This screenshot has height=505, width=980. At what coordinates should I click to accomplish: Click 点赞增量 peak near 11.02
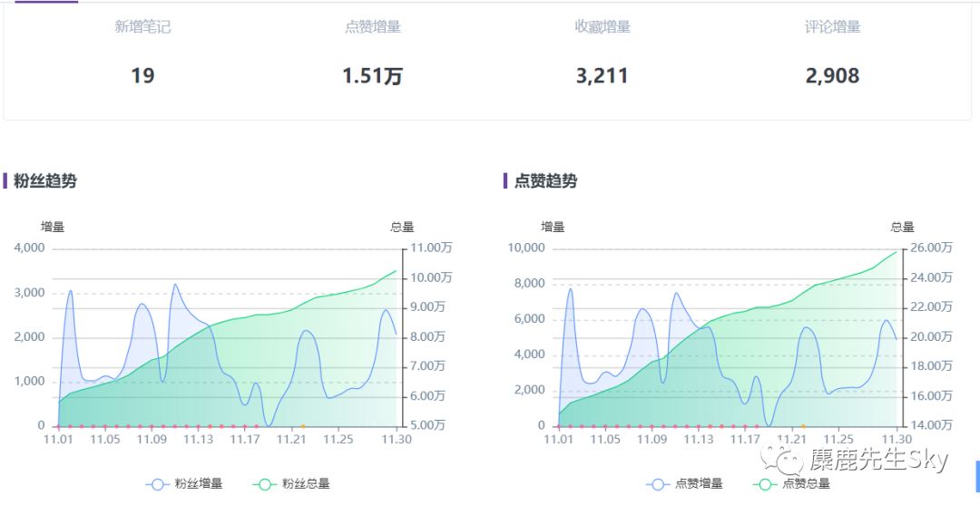570,289
